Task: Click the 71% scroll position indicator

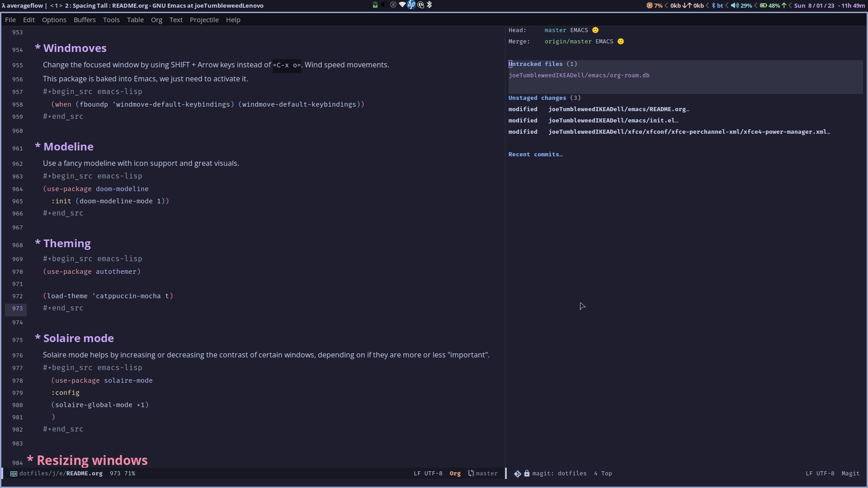Action: click(x=129, y=473)
